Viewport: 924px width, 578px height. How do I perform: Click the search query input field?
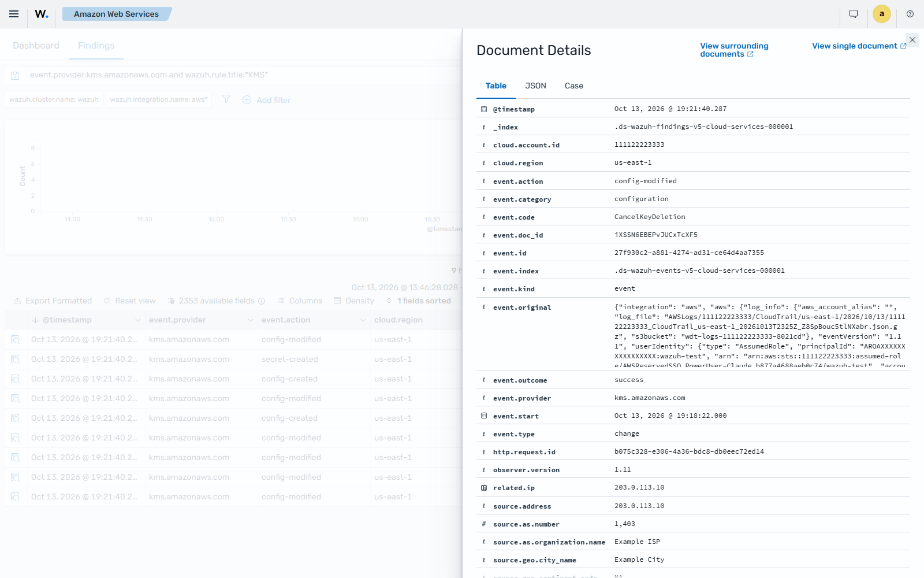click(x=243, y=75)
